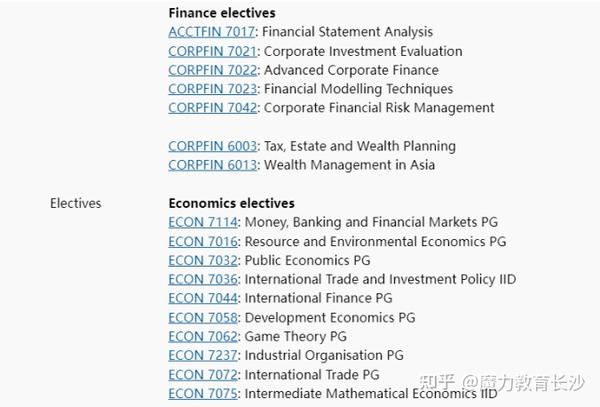
Task: Open ECON 7114 Money and Banking link
Action: [x=203, y=222]
